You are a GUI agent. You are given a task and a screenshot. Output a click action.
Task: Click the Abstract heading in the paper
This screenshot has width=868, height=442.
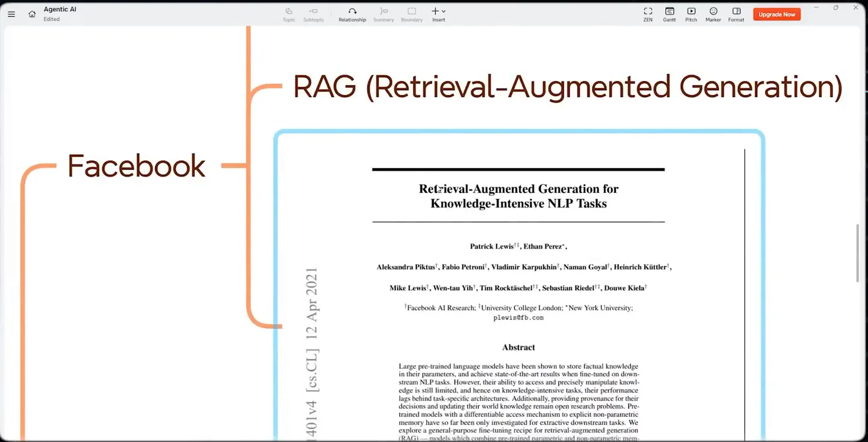[518, 347]
